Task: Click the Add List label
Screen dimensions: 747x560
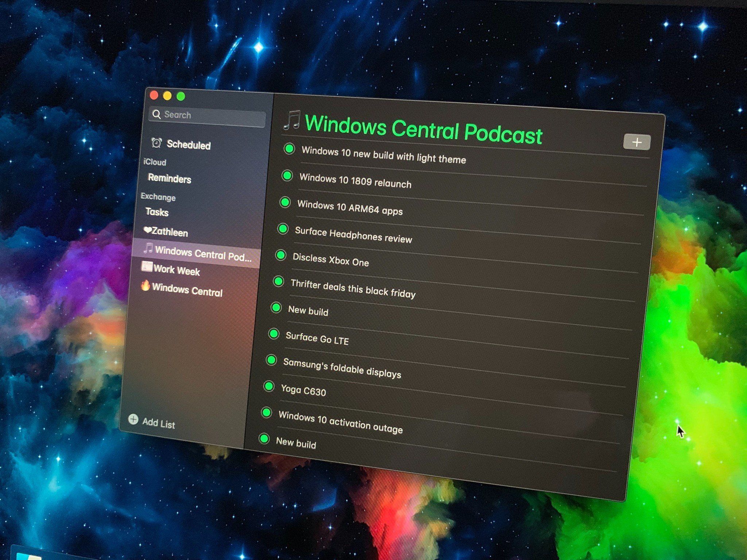Action: (x=159, y=423)
